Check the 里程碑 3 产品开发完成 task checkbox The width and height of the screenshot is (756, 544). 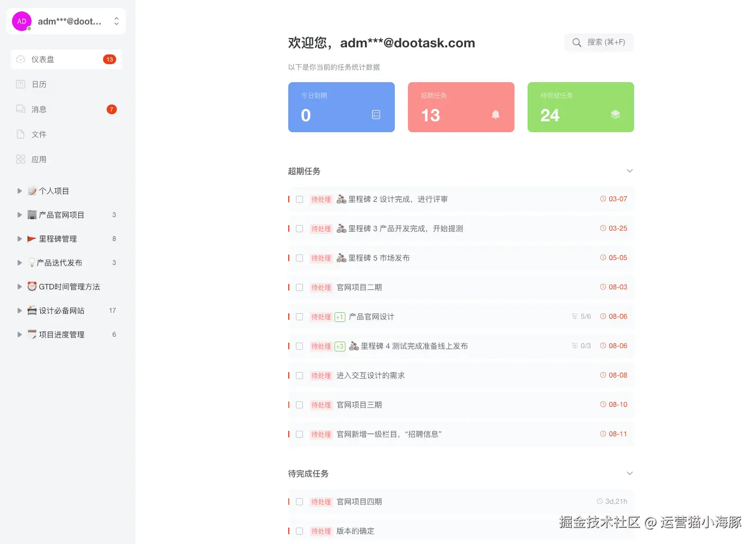point(299,228)
